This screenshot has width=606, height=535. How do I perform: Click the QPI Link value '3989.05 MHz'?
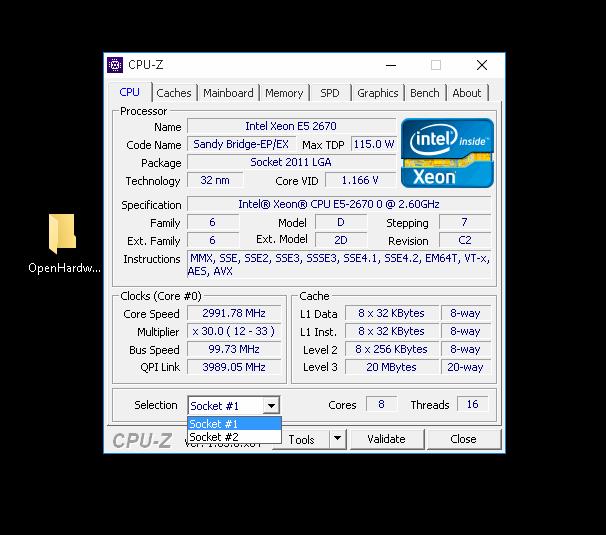[234, 367]
